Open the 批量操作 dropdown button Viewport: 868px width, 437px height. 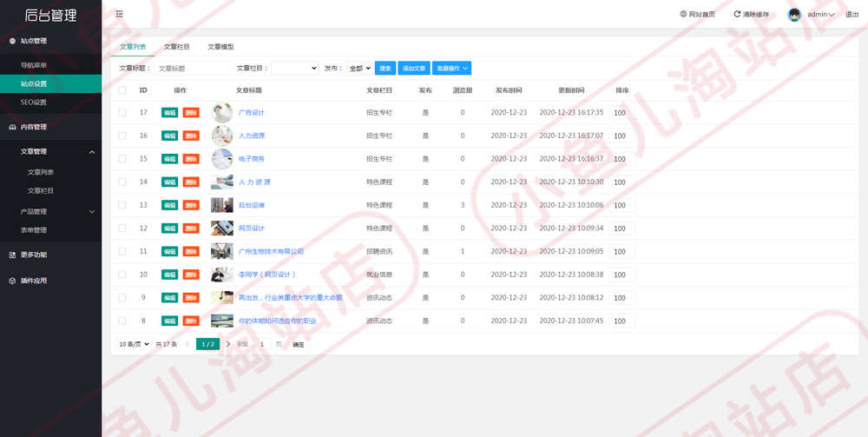(451, 68)
